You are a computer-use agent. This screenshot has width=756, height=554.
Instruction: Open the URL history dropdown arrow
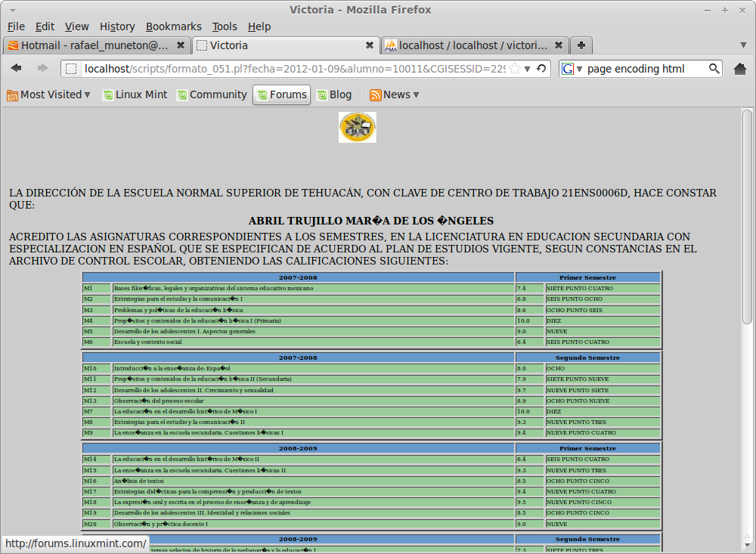(528, 69)
